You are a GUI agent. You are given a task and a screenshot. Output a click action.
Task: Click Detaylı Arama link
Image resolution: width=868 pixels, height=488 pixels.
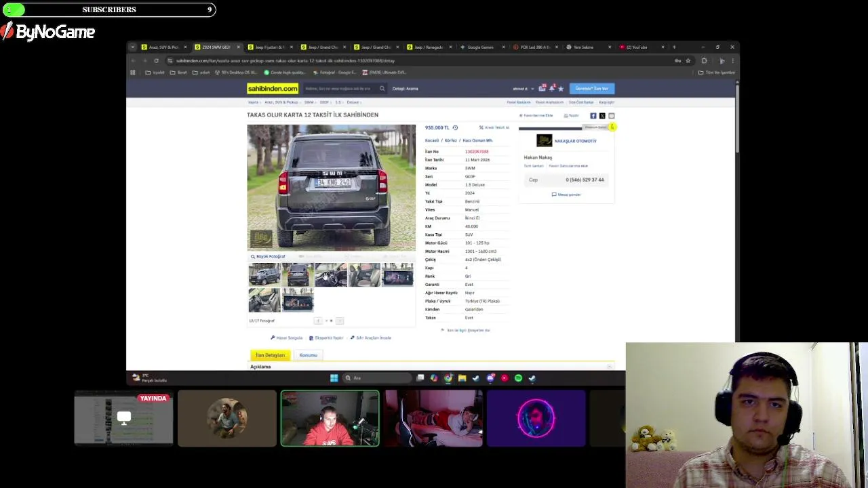coord(405,89)
